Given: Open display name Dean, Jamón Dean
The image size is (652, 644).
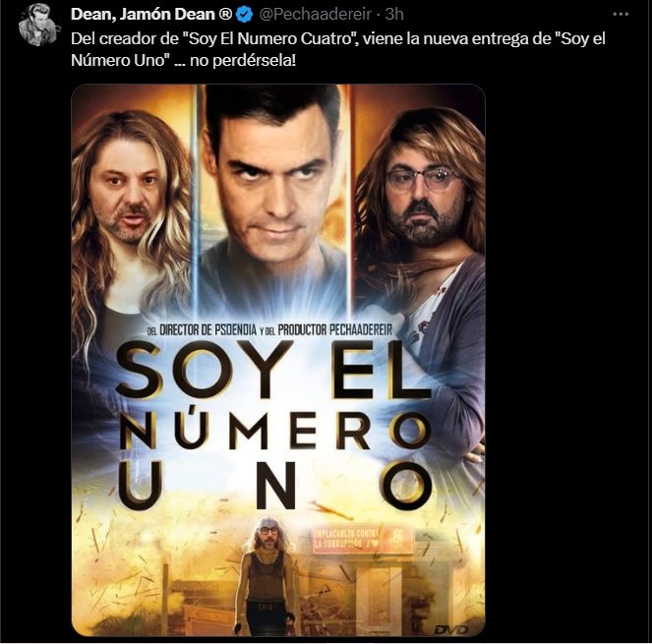Looking at the screenshot, I should [151, 14].
